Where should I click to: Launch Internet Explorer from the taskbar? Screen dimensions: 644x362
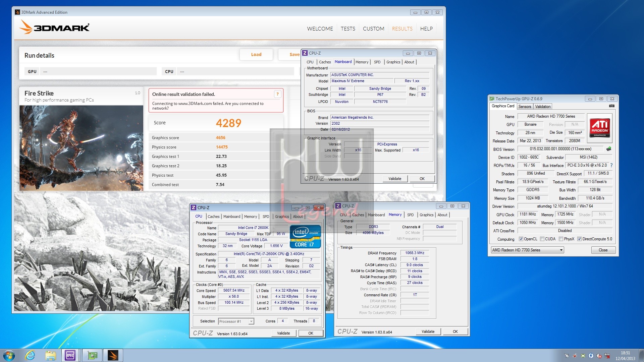[x=30, y=355]
